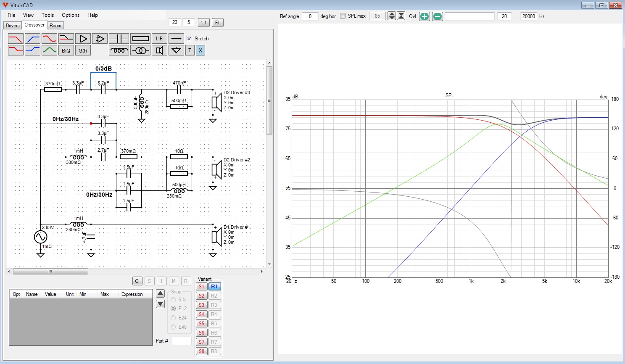
Task: Select variant S1 button
Action: coord(202,287)
